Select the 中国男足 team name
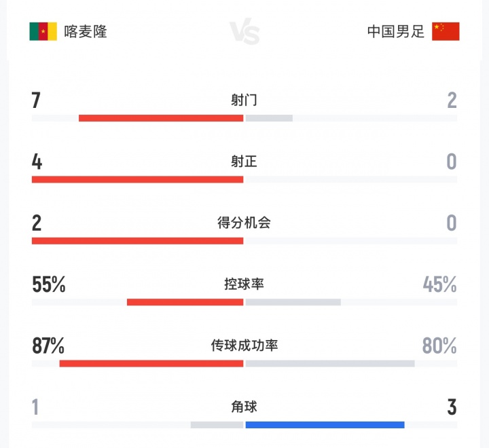 click(x=396, y=31)
